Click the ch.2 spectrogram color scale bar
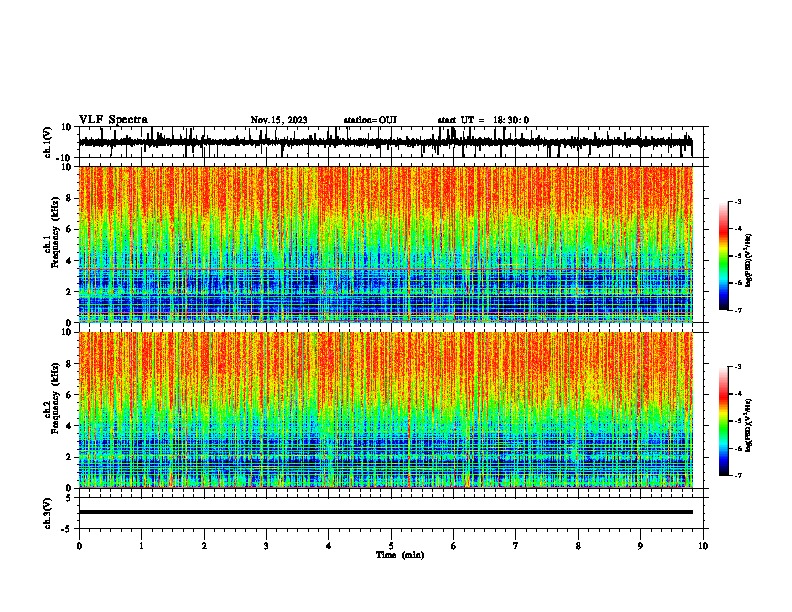This screenshot has height=612, width=792. [x=723, y=421]
